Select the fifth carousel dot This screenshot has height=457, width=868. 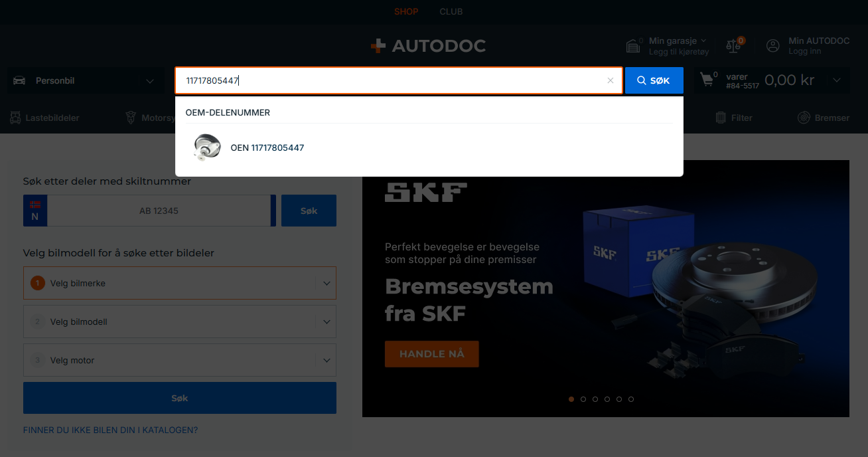(619, 399)
